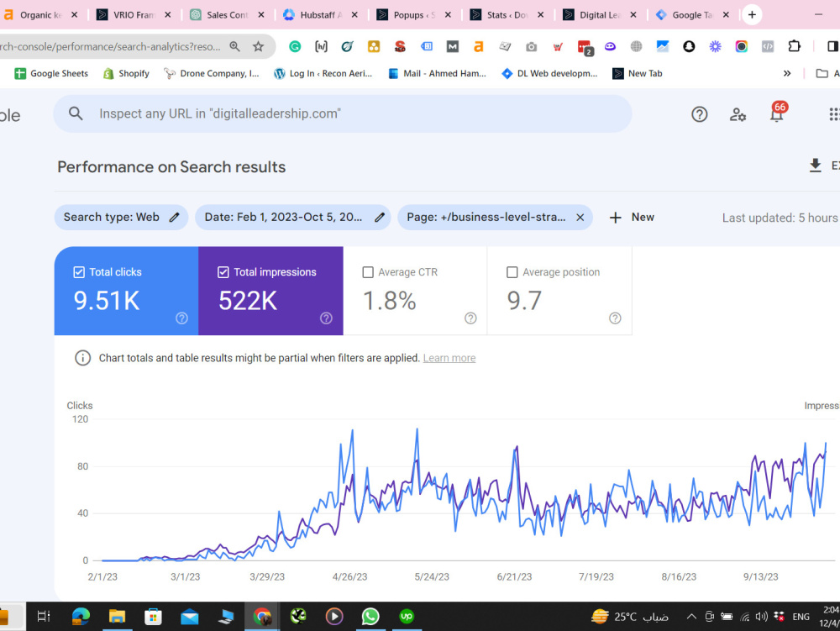
Task: Open the Search Console help icon
Action: pos(699,114)
